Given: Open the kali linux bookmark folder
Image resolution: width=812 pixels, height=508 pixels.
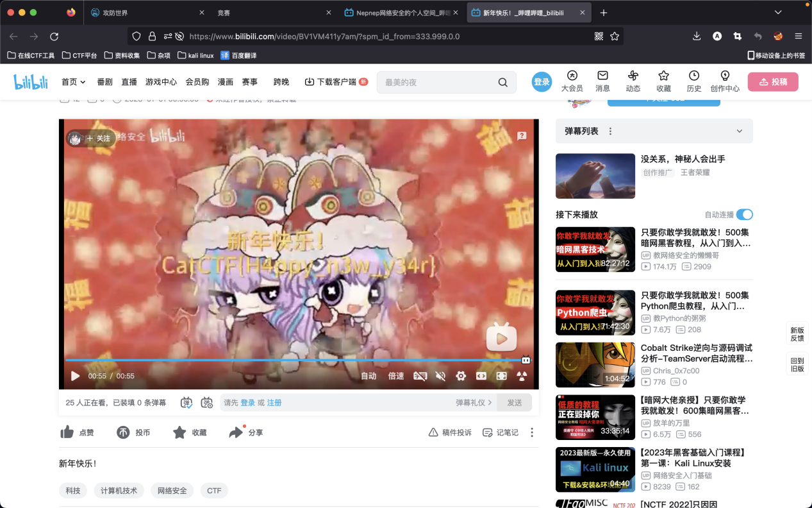Looking at the screenshot, I should coord(195,56).
